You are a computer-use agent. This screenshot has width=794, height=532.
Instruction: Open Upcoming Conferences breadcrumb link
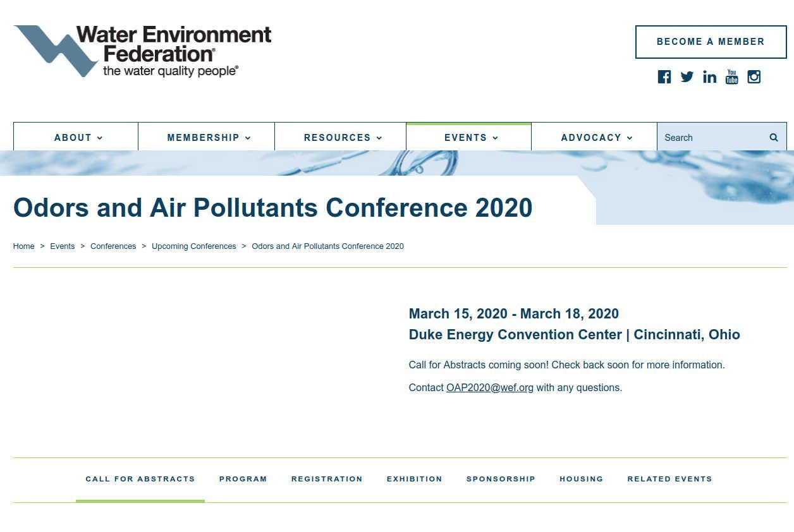coord(194,246)
